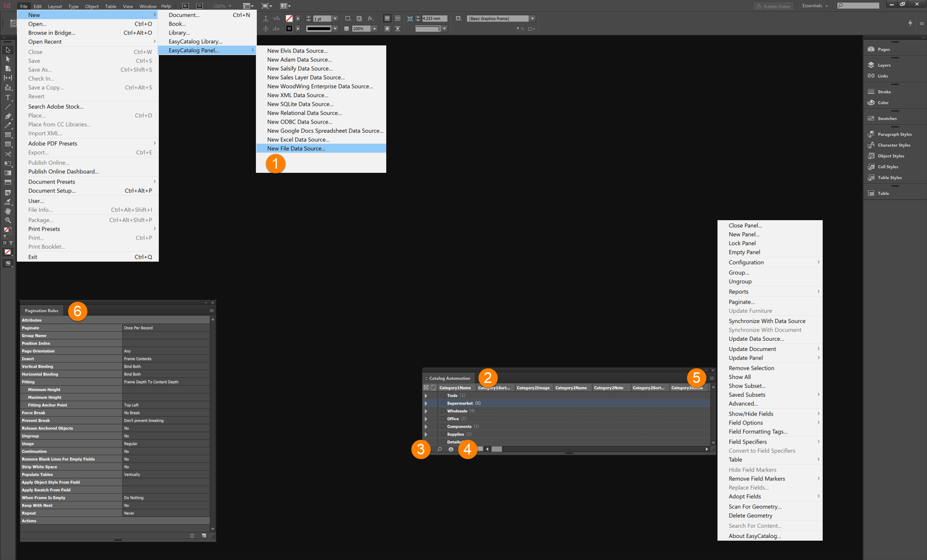Click the stroke color swatch in control bar
The height and width of the screenshot is (560, 927).
pyautogui.click(x=289, y=28)
